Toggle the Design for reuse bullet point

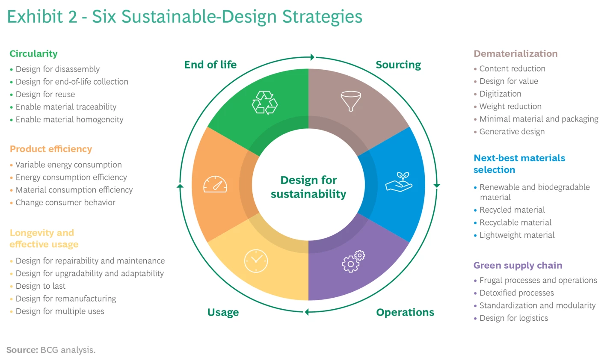click(45, 94)
